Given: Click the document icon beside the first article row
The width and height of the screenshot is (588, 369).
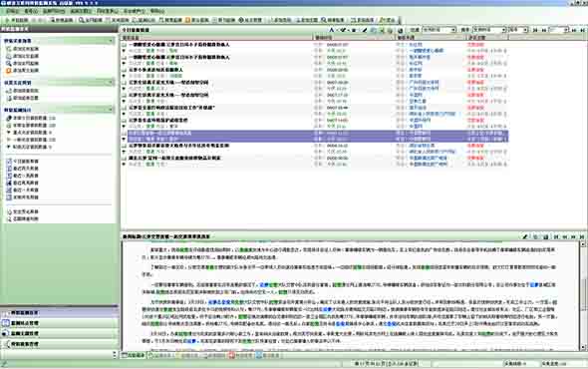Looking at the screenshot, I should pyautogui.click(x=124, y=45).
